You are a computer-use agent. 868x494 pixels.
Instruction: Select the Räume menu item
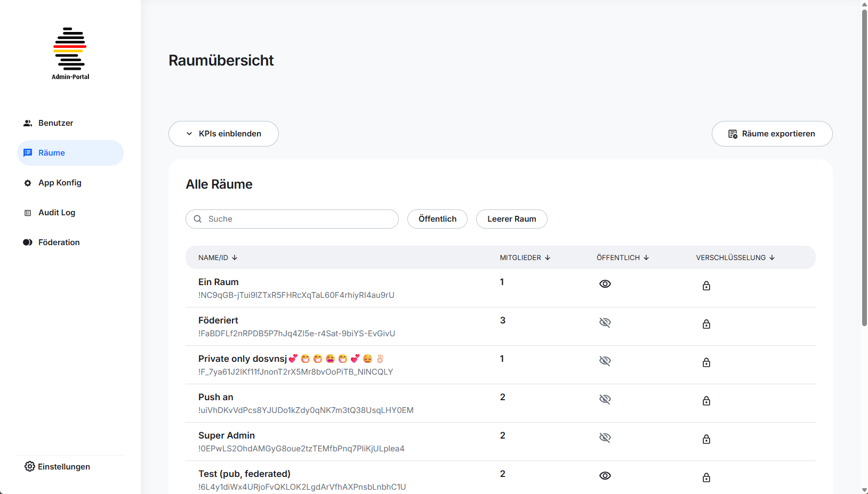tap(70, 153)
